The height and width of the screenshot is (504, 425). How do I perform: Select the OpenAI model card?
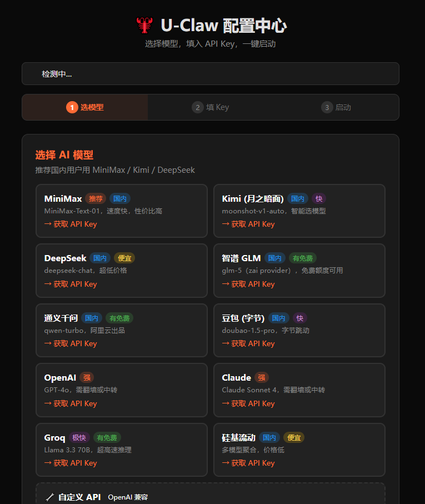tap(122, 390)
